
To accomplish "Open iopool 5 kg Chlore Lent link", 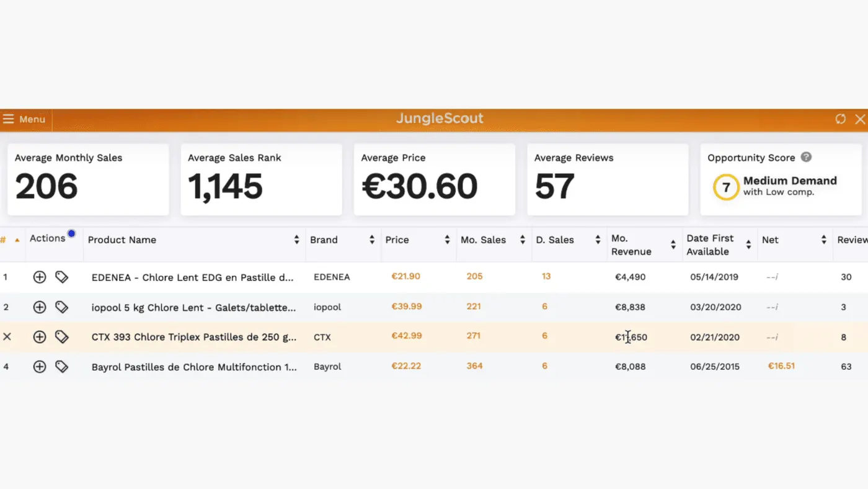I will click(193, 307).
